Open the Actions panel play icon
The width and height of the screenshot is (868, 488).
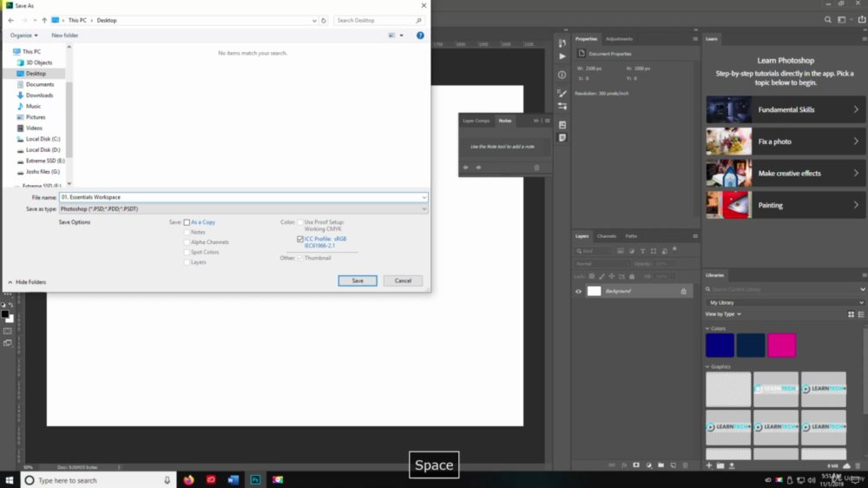click(x=562, y=56)
